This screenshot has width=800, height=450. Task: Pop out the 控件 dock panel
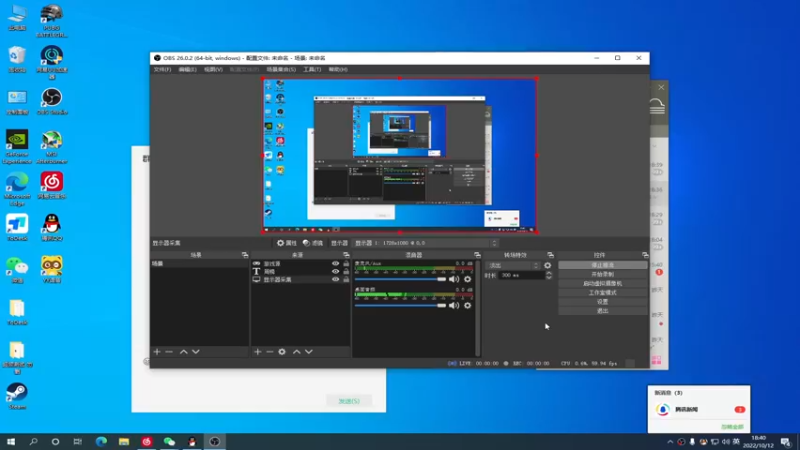coord(645,255)
